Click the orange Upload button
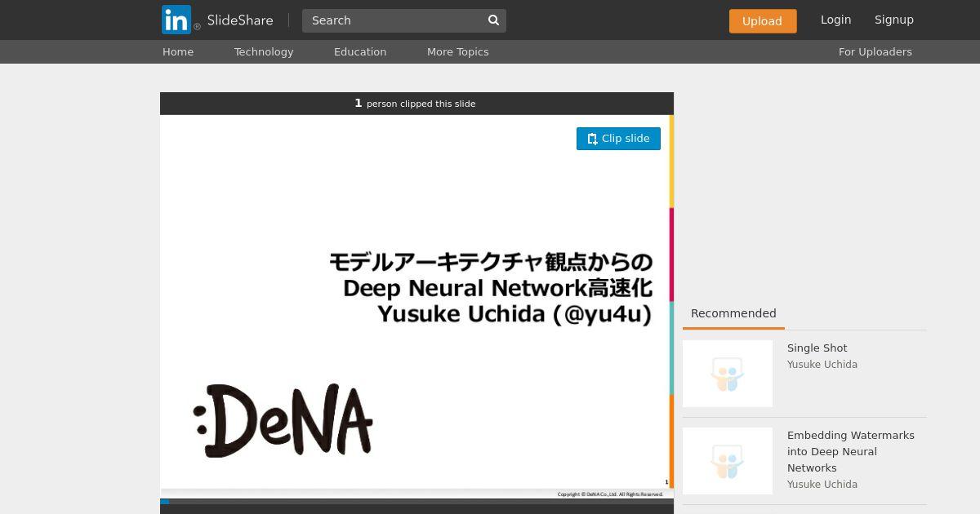Viewport: 980px width, 514px height. 763,21
